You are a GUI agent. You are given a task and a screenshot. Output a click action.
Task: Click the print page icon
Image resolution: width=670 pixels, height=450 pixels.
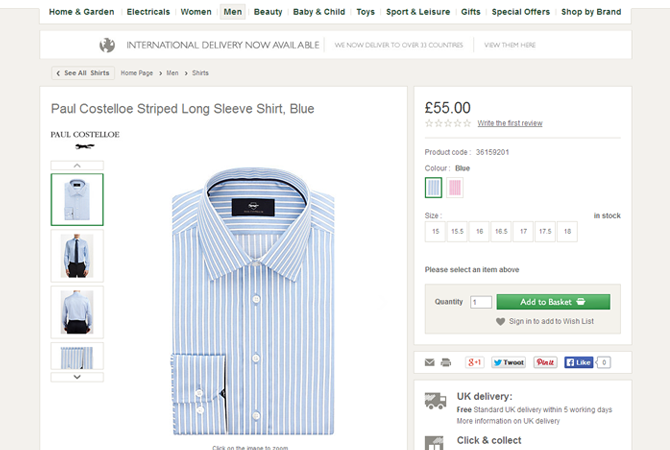pyautogui.click(x=446, y=362)
